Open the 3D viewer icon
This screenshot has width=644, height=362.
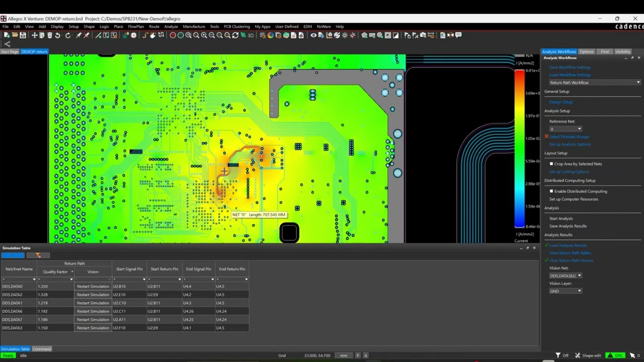coord(250,35)
